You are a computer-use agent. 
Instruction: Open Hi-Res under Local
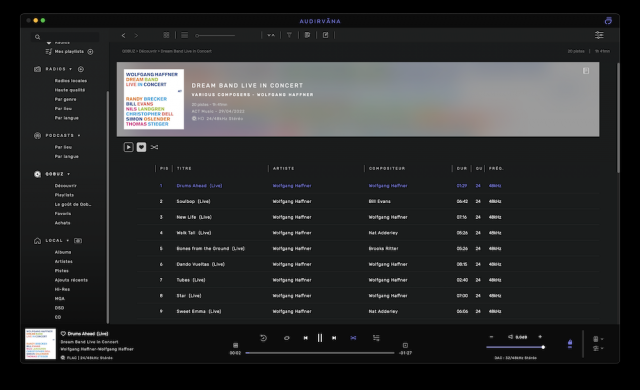point(62,289)
